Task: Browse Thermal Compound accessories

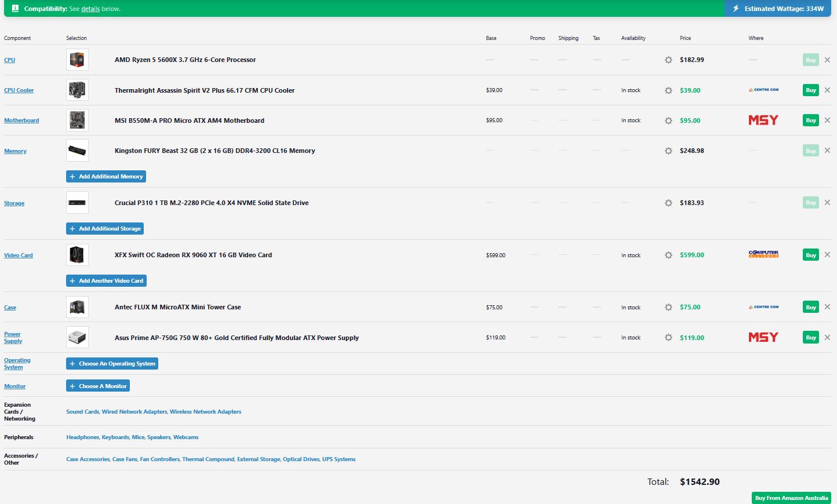Action: [x=209, y=459]
